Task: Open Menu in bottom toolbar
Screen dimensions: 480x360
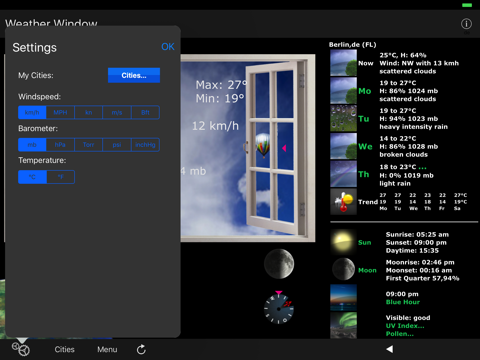Action: (x=107, y=349)
